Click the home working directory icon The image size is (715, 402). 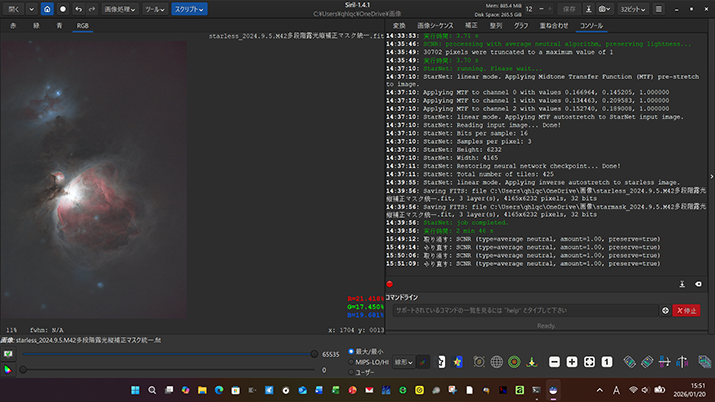(46, 9)
